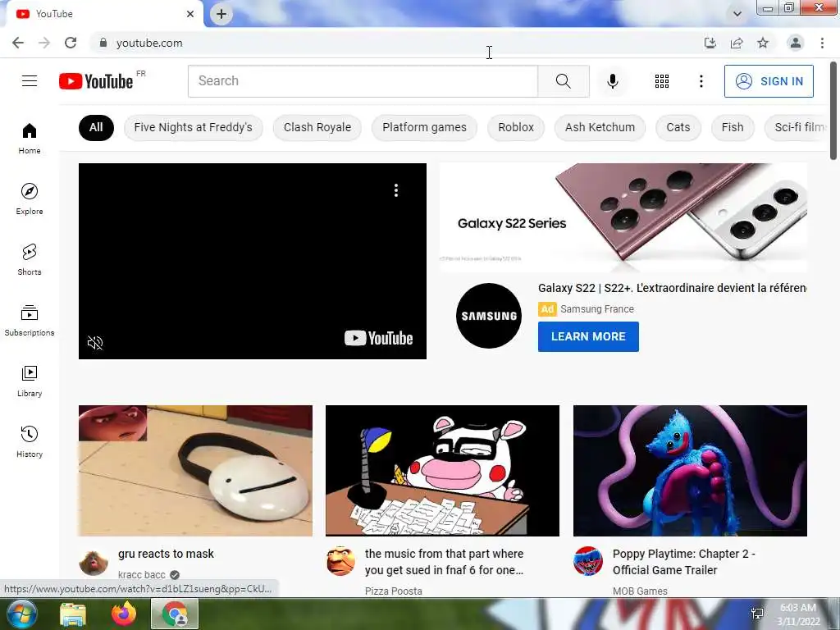Click the Samsung France advertiser name
This screenshot has height=630, width=840.
point(597,309)
